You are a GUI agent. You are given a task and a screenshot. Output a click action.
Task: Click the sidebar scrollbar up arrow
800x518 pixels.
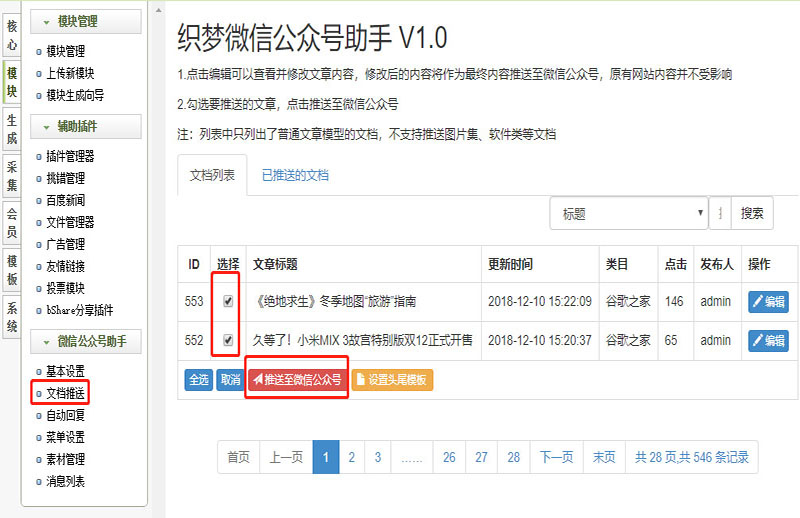pos(159,10)
